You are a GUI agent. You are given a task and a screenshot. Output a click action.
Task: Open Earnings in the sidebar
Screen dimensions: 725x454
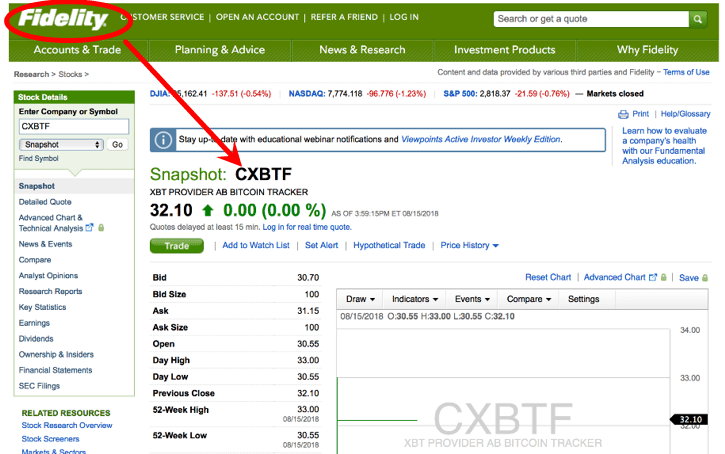pyautogui.click(x=34, y=323)
